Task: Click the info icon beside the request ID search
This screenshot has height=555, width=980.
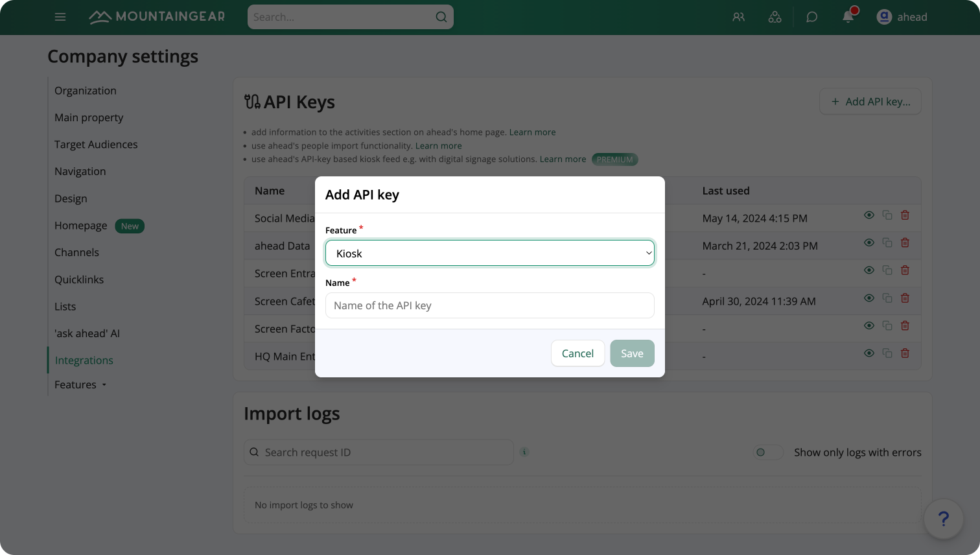Action: (x=524, y=452)
